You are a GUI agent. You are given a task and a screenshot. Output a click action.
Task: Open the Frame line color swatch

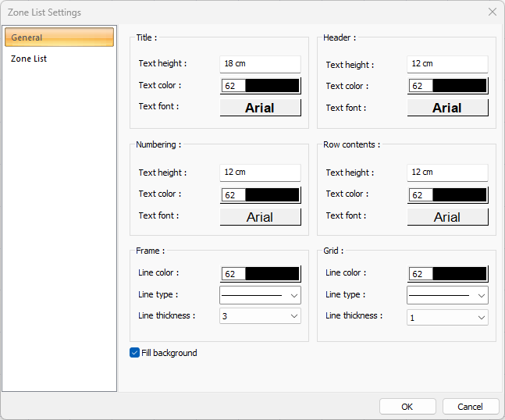(x=260, y=273)
